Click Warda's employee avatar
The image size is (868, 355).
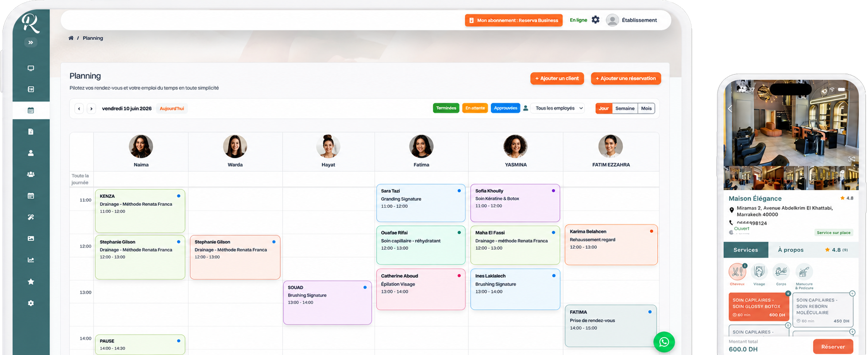(235, 147)
